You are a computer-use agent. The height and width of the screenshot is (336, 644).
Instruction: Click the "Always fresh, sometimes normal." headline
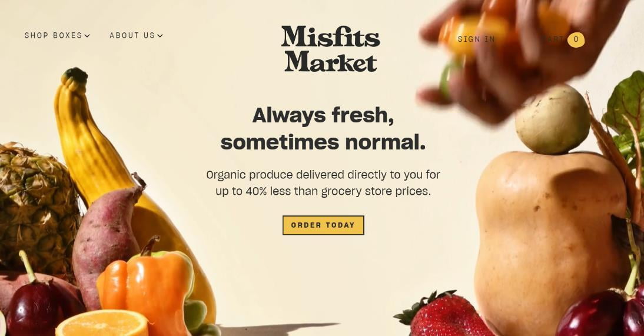[323, 128]
